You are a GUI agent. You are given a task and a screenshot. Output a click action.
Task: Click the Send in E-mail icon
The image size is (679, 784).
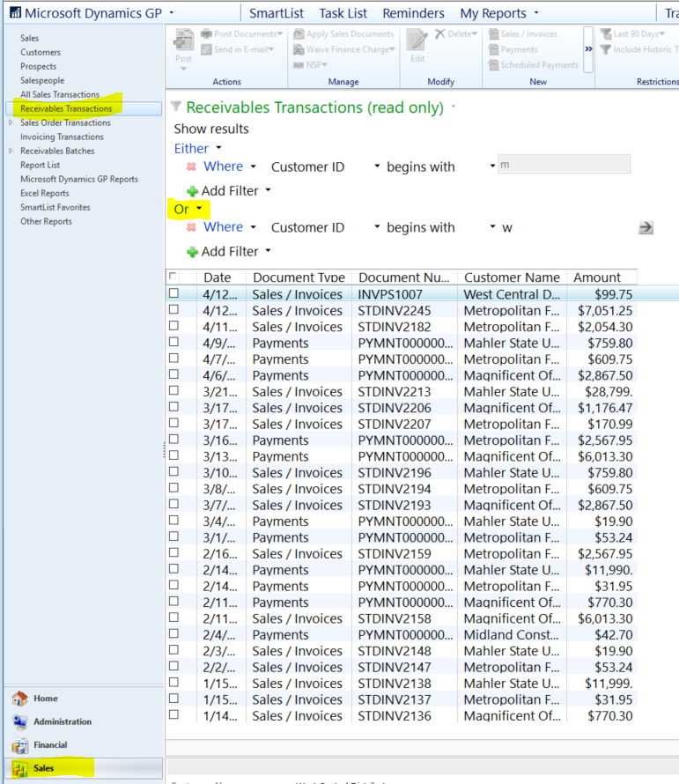click(206, 49)
